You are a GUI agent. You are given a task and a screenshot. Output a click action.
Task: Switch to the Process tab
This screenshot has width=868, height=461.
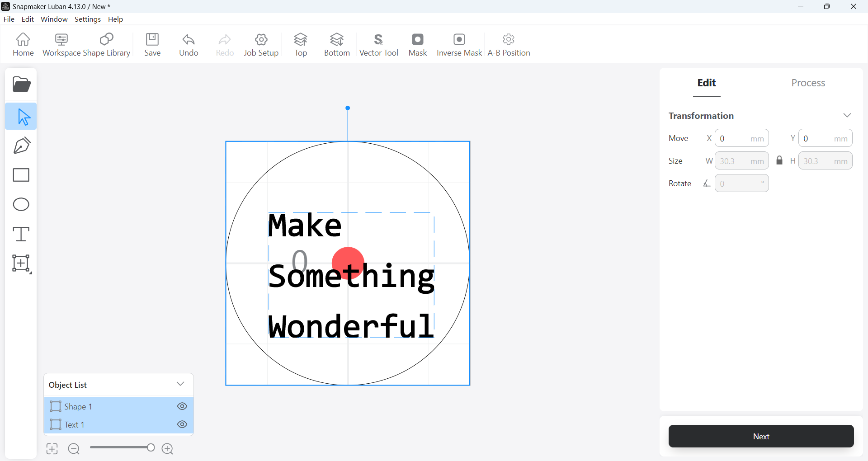[x=808, y=83]
